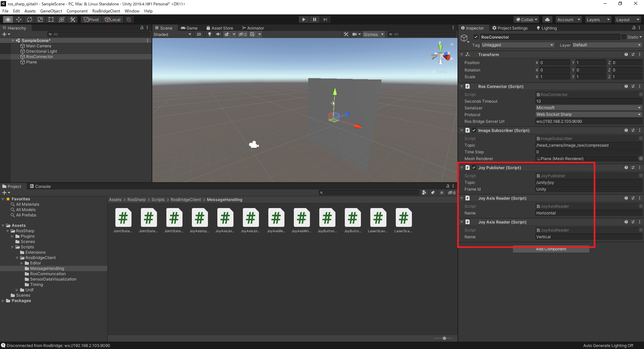
Task: Toggle scene lighting with the bulb icon
Action: 209,34
